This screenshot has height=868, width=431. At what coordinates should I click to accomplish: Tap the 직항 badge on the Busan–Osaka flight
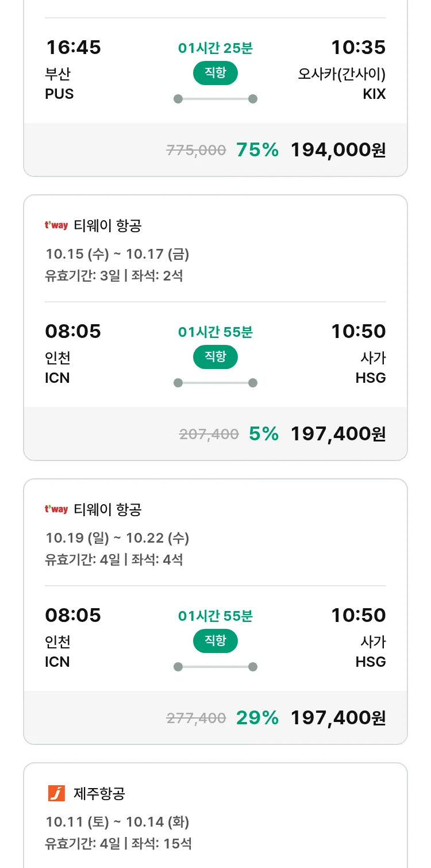pos(215,73)
